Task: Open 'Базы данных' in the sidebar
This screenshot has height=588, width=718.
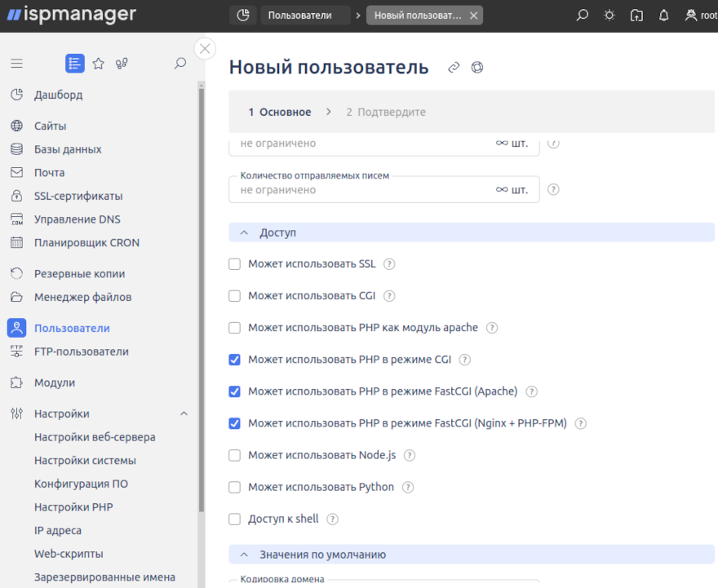Action: coord(68,149)
